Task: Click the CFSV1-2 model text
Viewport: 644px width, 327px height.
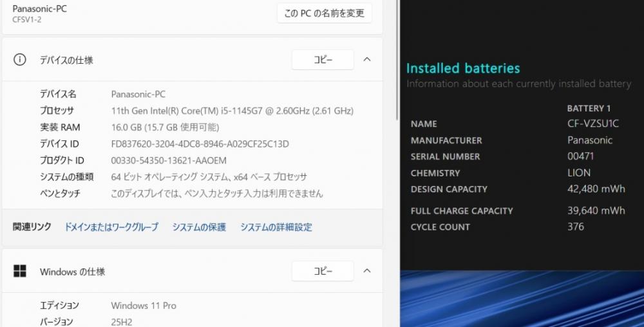Action: 26,20
